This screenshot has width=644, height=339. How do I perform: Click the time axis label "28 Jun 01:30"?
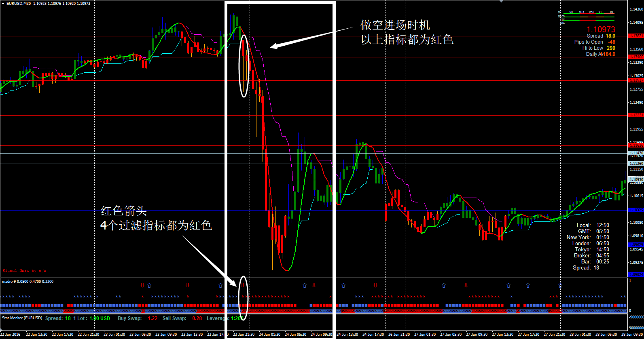[x=580, y=335]
